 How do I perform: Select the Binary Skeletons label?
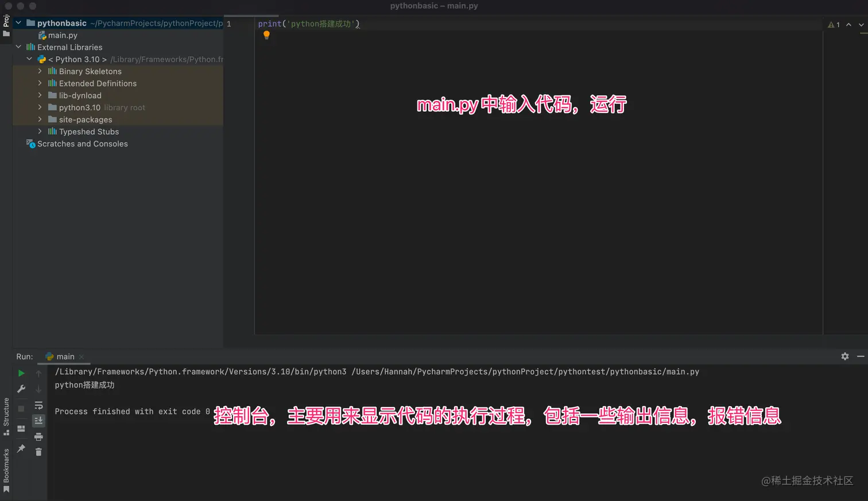pyautogui.click(x=90, y=71)
